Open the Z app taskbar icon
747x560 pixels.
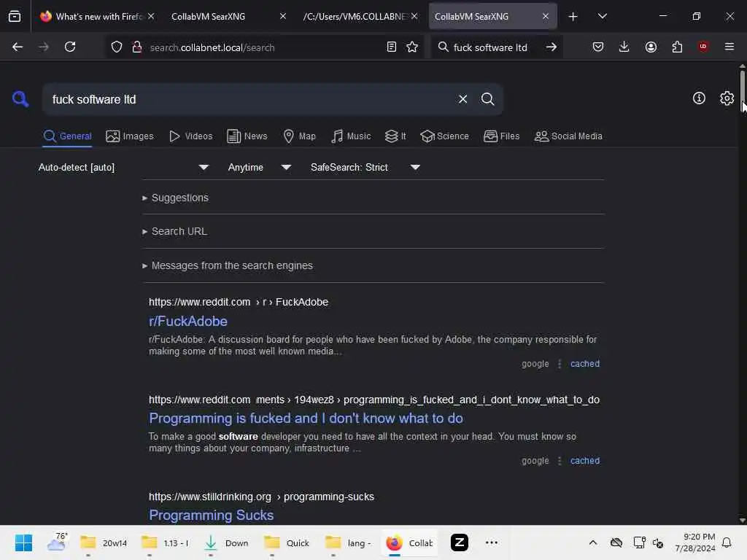click(460, 542)
